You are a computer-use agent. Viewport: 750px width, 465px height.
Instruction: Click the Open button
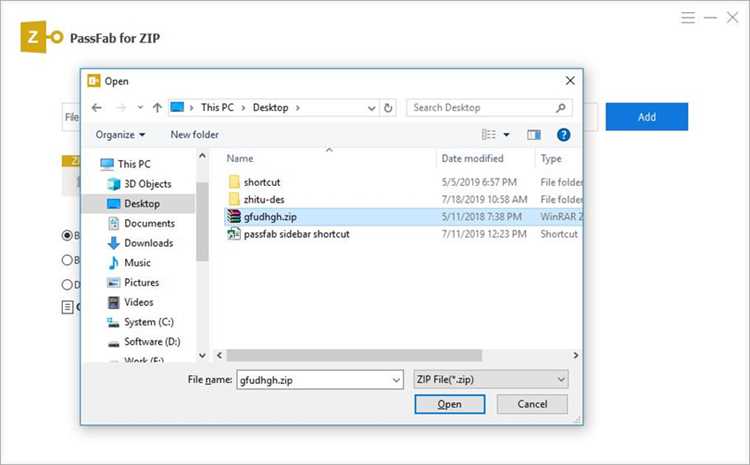coord(450,404)
